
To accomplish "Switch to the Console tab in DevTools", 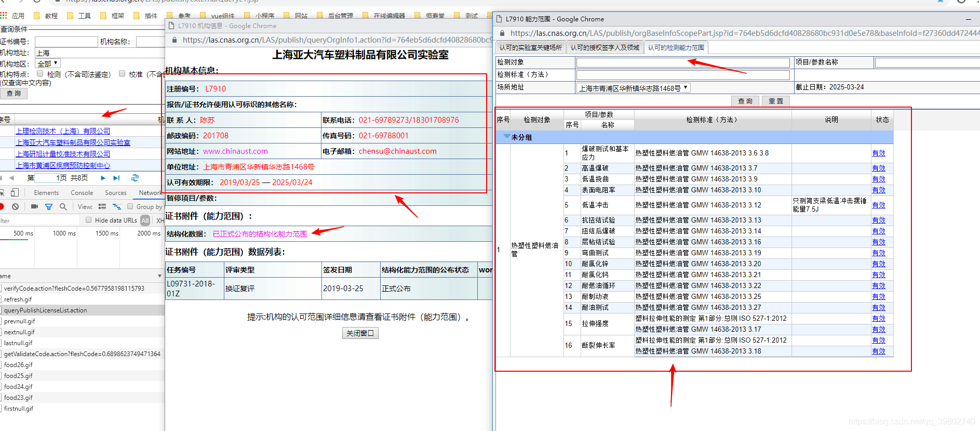I will [x=82, y=193].
